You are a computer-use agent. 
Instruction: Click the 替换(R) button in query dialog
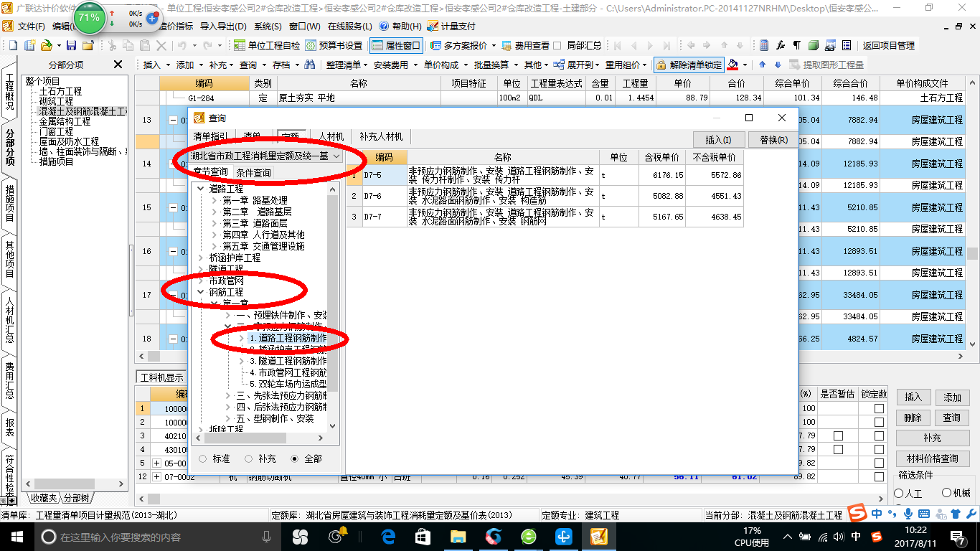(773, 140)
